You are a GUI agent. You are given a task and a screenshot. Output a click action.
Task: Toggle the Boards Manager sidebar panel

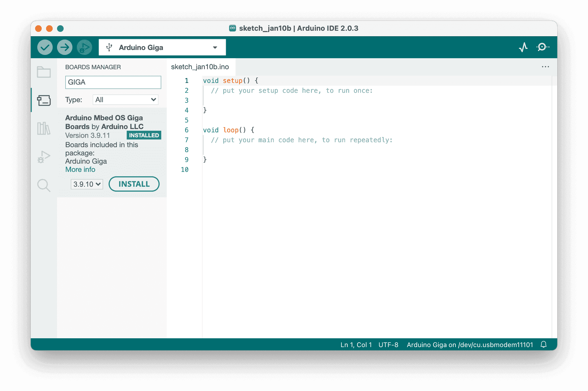44,100
